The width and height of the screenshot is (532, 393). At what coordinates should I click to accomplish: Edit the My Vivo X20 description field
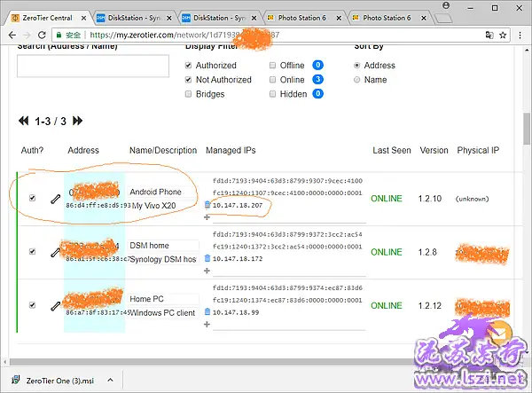162,206
